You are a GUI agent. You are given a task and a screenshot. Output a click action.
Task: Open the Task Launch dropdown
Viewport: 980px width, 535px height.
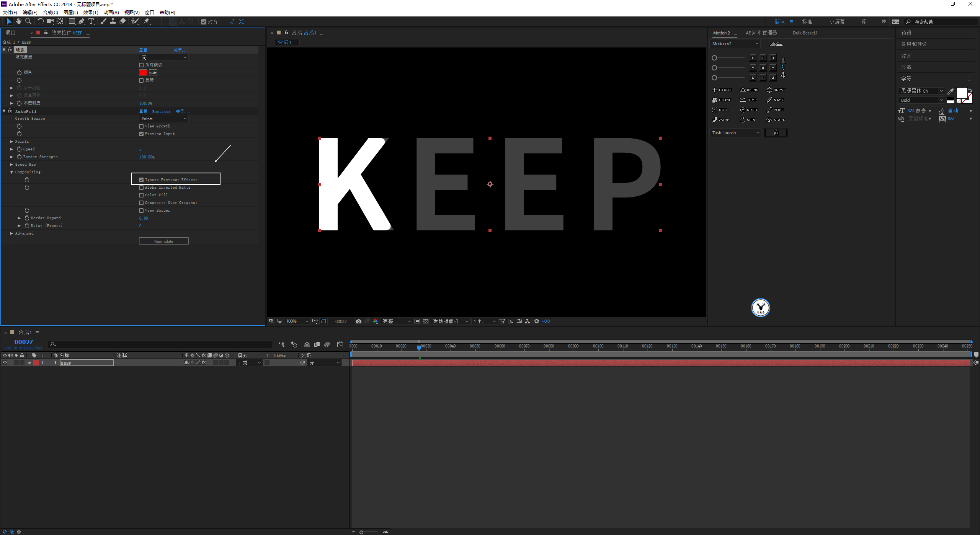point(735,133)
